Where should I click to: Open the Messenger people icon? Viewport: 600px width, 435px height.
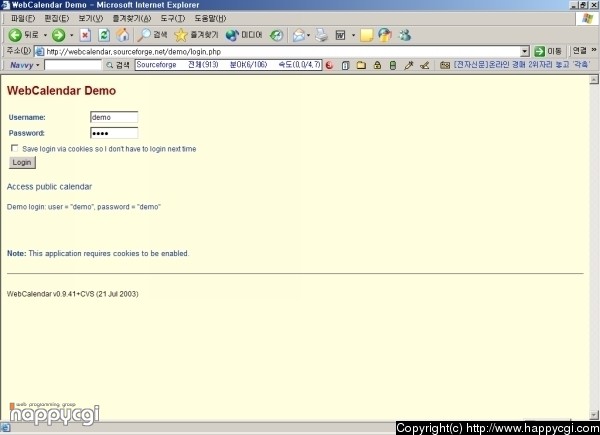(404, 35)
